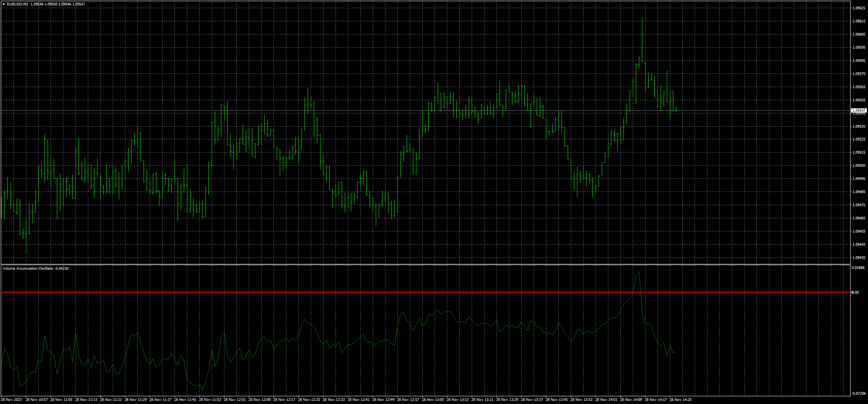Click price level 1.09515 on the price axis
The image size is (868, 404).
click(x=859, y=152)
